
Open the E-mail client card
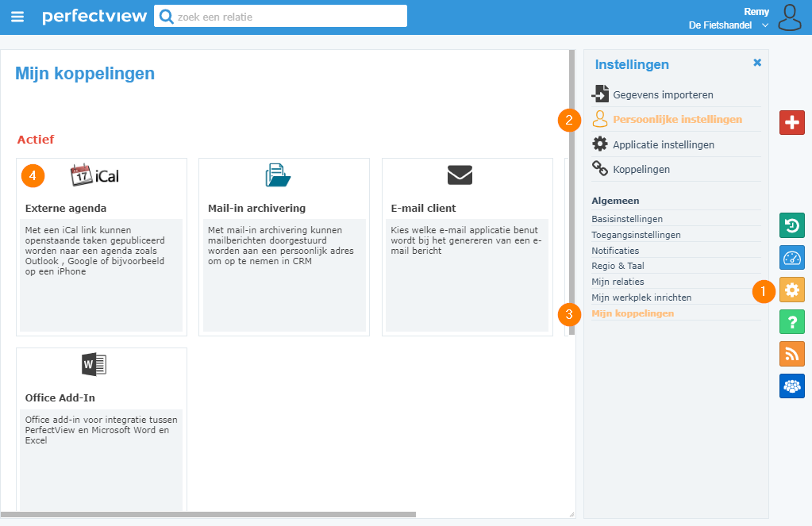coord(467,247)
